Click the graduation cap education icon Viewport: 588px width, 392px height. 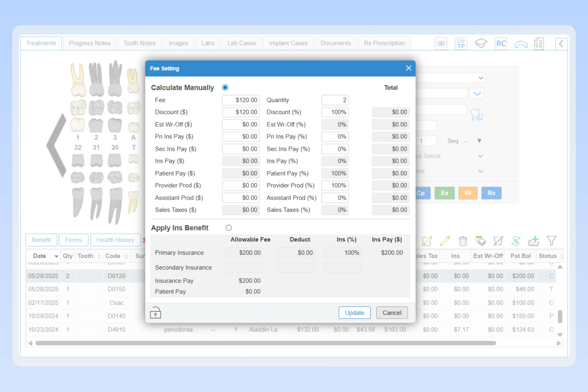(x=481, y=43)
